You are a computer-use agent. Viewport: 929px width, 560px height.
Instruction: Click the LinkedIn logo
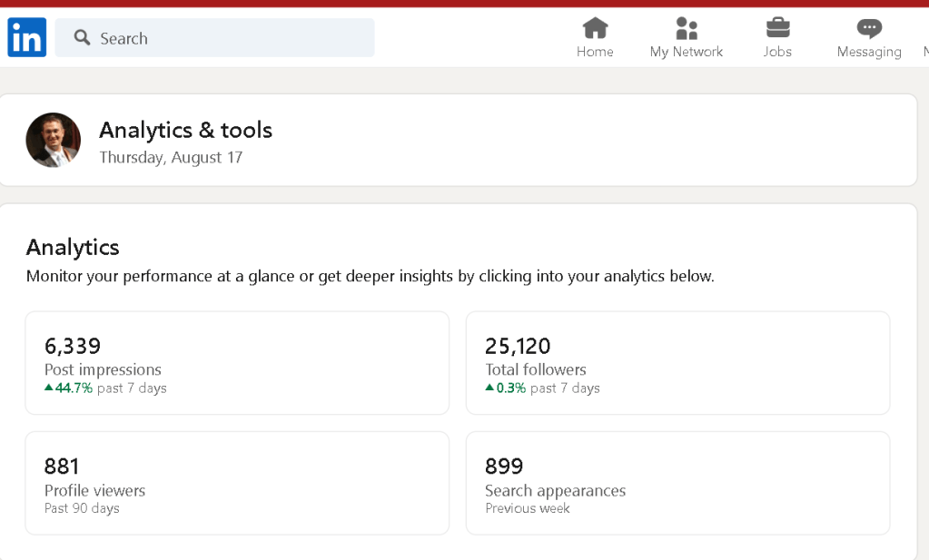(26, 37)
